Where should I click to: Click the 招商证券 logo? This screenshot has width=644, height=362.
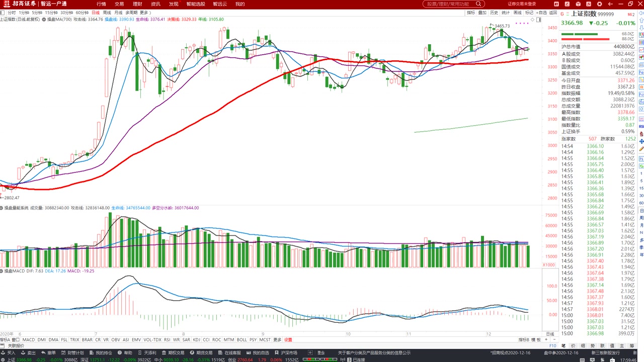(x=20, y=4)
